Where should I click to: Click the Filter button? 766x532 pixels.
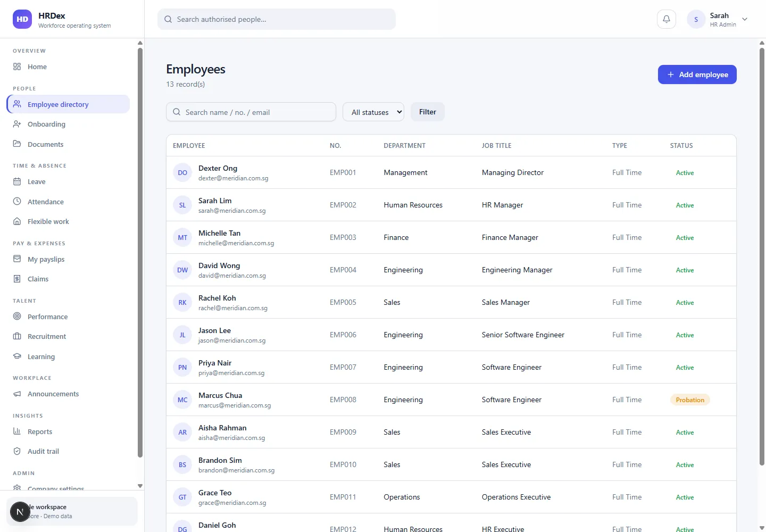point(428,112)
